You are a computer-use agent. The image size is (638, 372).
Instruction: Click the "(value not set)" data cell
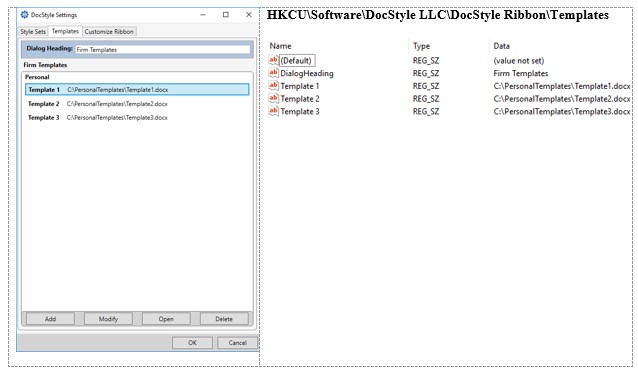click(x=519, y=61)
